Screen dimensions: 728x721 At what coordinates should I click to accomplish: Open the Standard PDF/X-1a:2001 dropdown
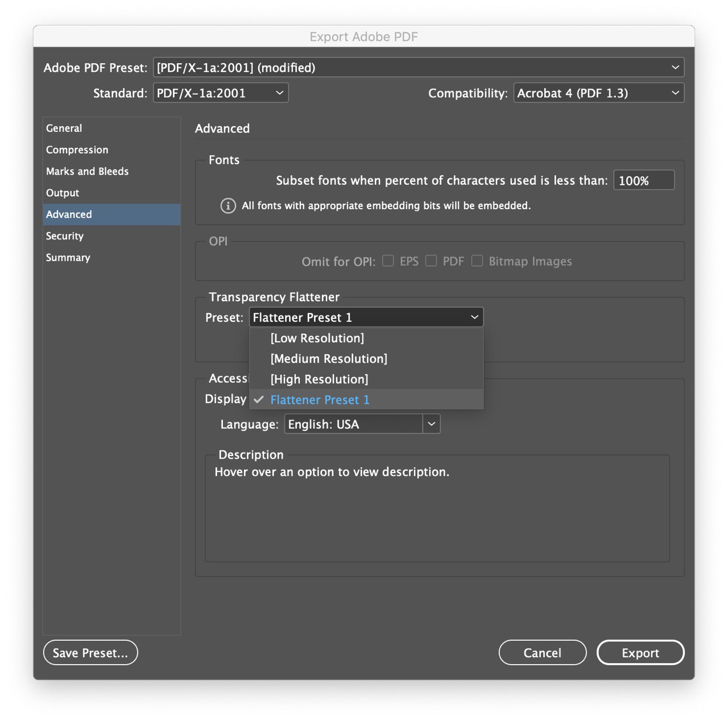(x=221, y=93)
